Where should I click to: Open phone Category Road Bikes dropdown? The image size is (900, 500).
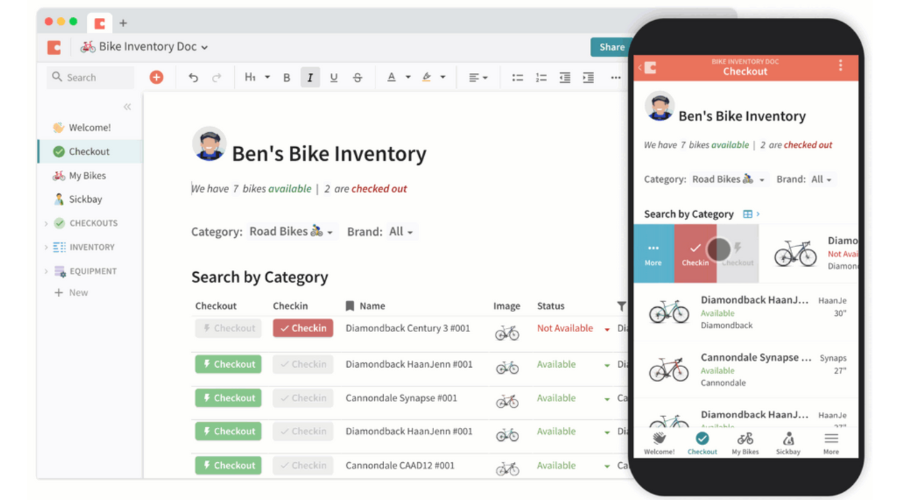pyautogui.click(x=728, y=180)
